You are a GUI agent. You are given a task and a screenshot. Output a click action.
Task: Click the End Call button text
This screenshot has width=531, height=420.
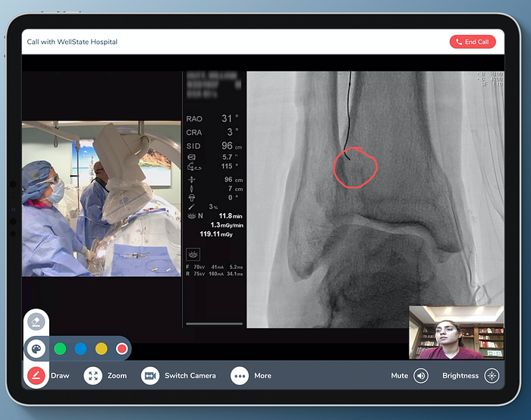(477, 42)
